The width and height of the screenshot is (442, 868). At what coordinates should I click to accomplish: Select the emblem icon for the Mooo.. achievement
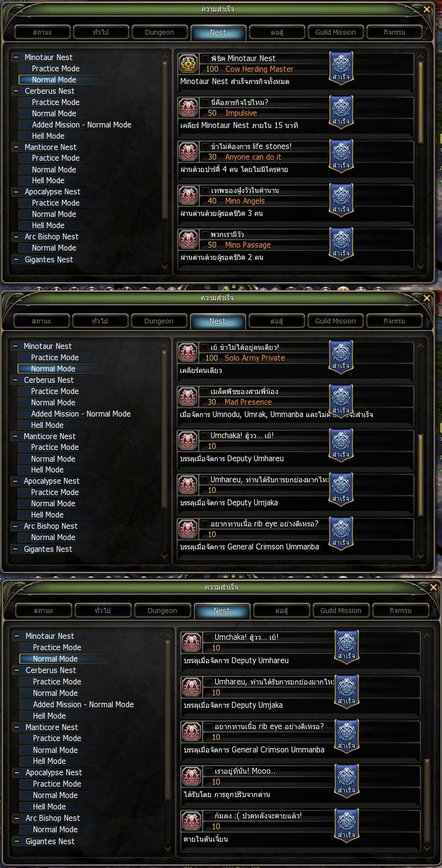click(191, 776)
